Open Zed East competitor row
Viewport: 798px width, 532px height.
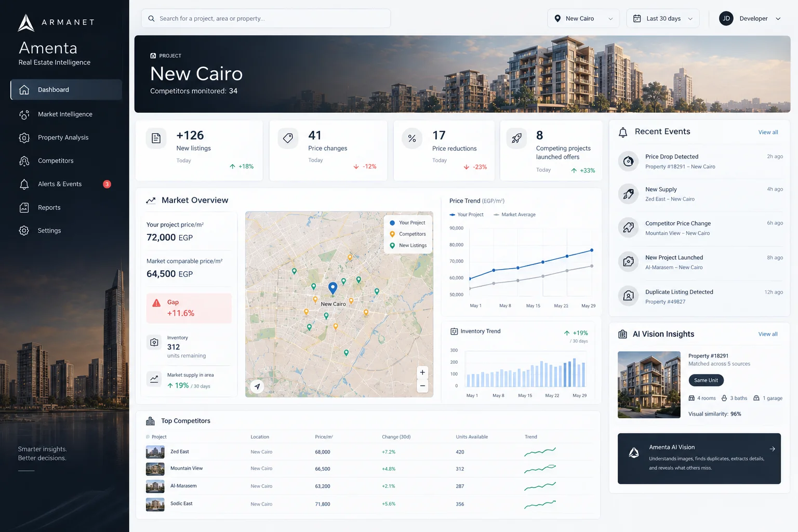click(x=368, y=452)
